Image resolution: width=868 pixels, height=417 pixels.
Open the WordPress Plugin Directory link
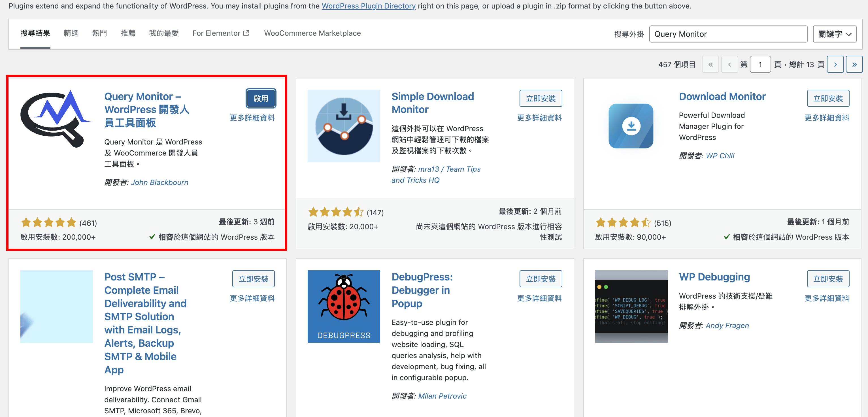(368, 6)
